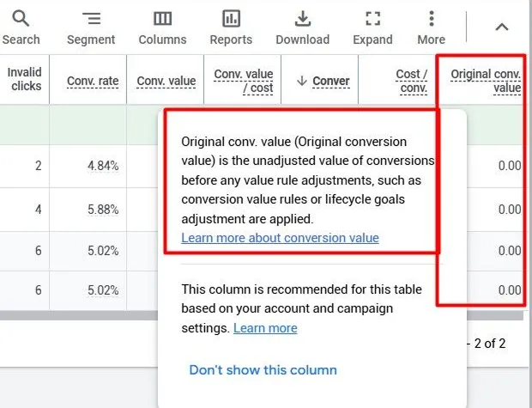Collapse toolbar with the up chevron
Image resolution: width=532 pixels, height=408 pixels.
[502, 27]
